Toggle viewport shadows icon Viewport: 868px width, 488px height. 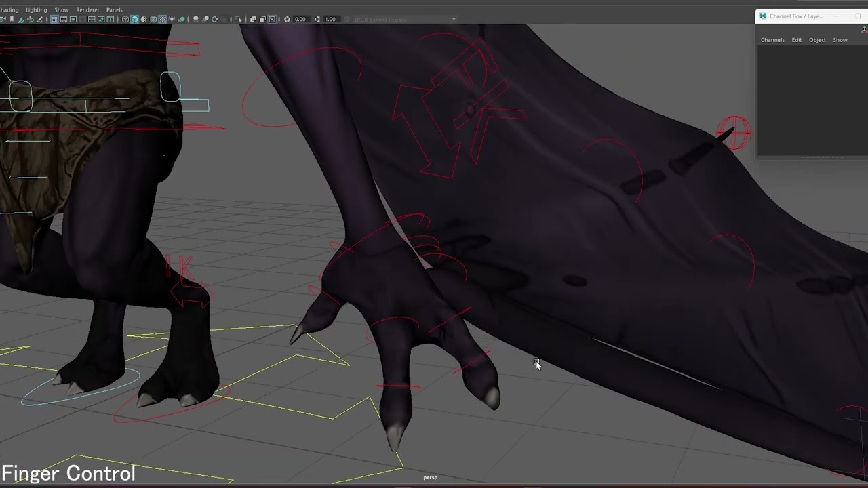click(x=182, y=19)
